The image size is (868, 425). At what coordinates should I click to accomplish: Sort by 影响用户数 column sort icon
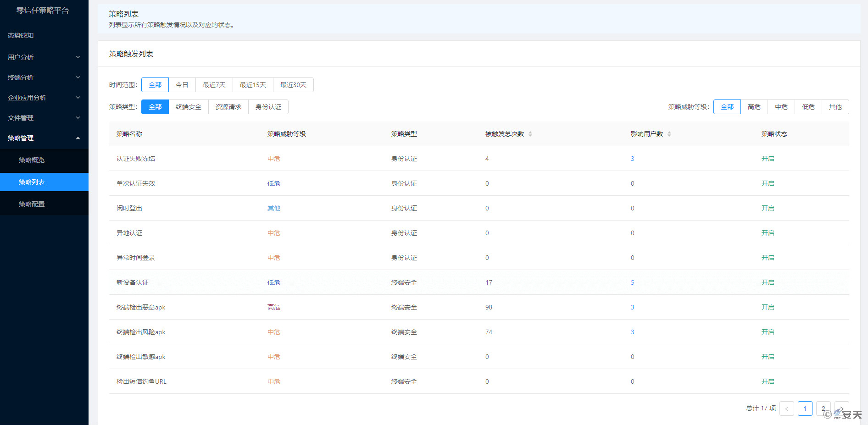tap(669, 134)
